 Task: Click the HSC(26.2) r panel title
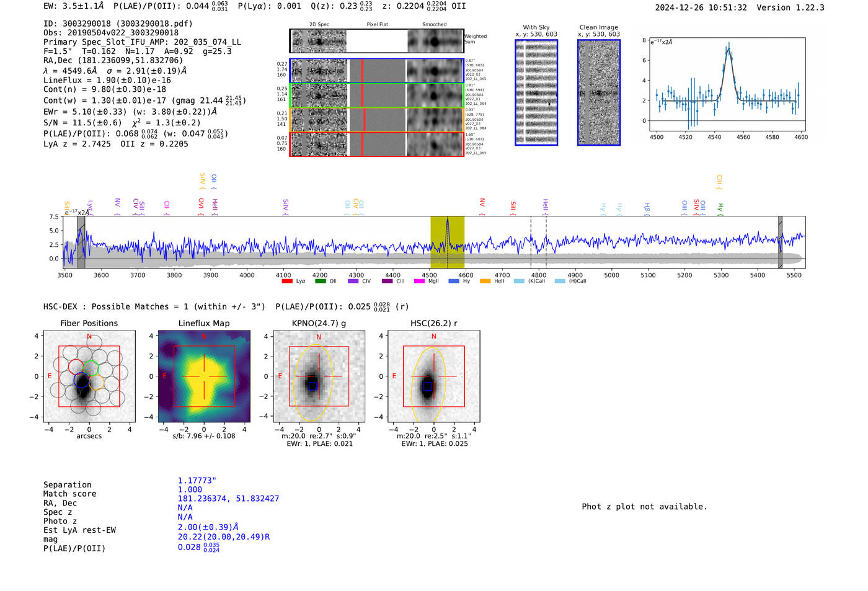point(434,323)
